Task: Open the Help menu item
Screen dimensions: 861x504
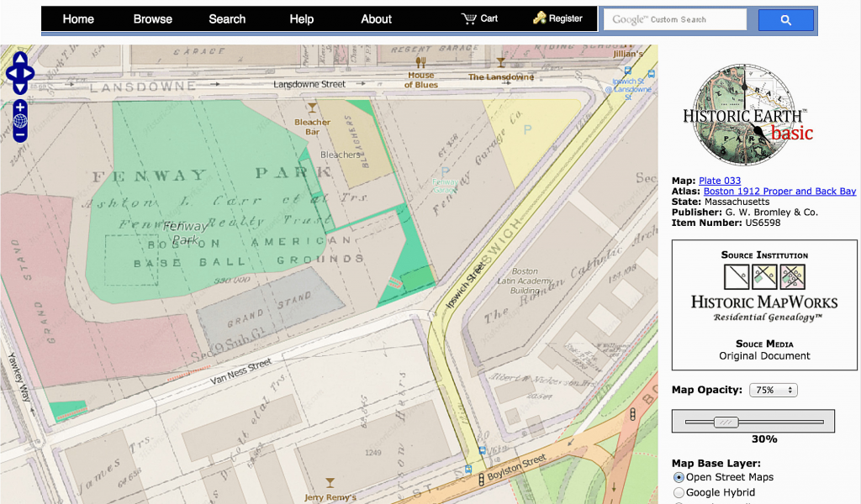Action: (x=302, y=19)
